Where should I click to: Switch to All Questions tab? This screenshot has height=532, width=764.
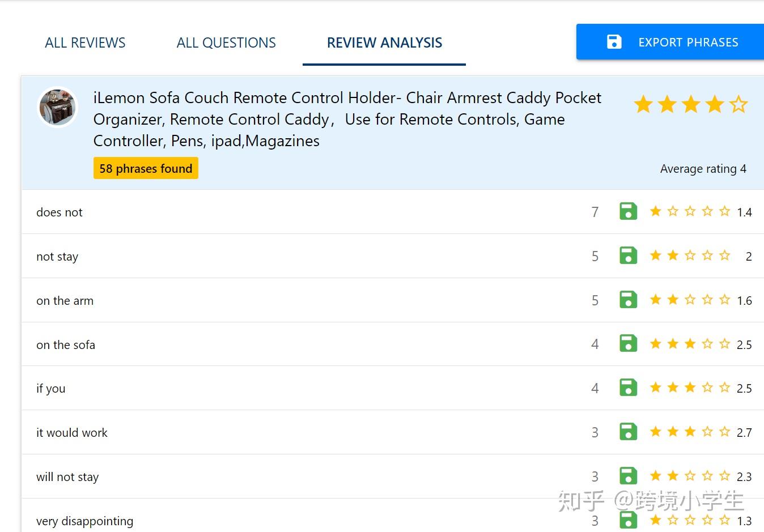click(x=226, y=43)
